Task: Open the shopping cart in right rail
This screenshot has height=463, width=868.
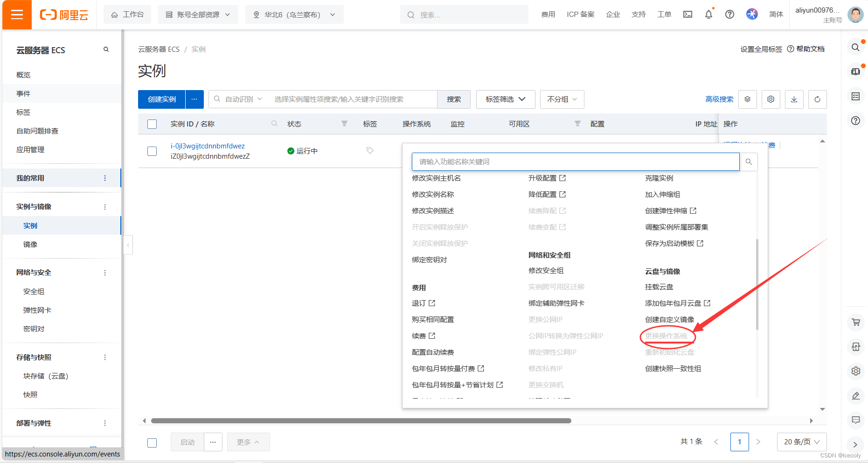Action: [855, 322]
